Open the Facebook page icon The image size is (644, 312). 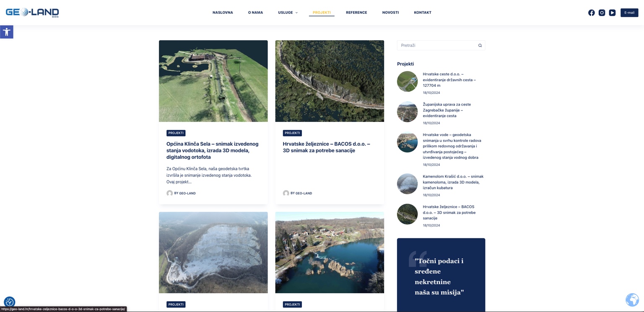coord(591,13)
